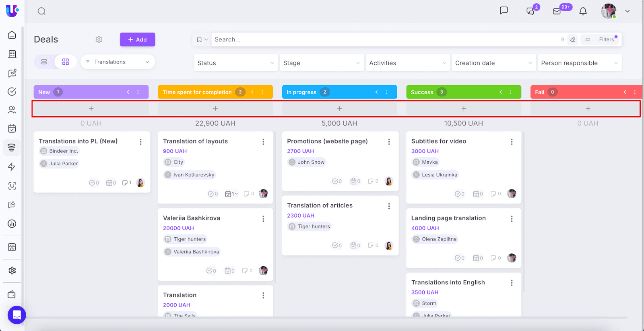Open the mail inbox with 99+ badge
Viewport: 644px width, 331px height.
[557, 11]
